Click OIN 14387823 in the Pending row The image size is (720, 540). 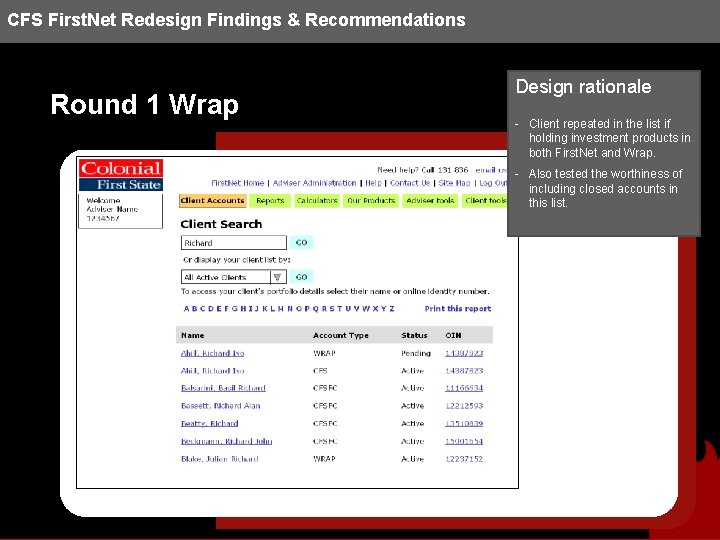click(x=464, y=353)
